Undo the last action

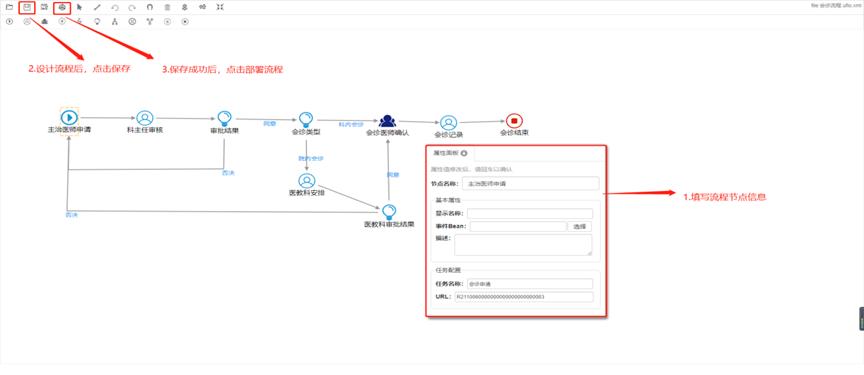pyautogui.click(x=115, y=7)
